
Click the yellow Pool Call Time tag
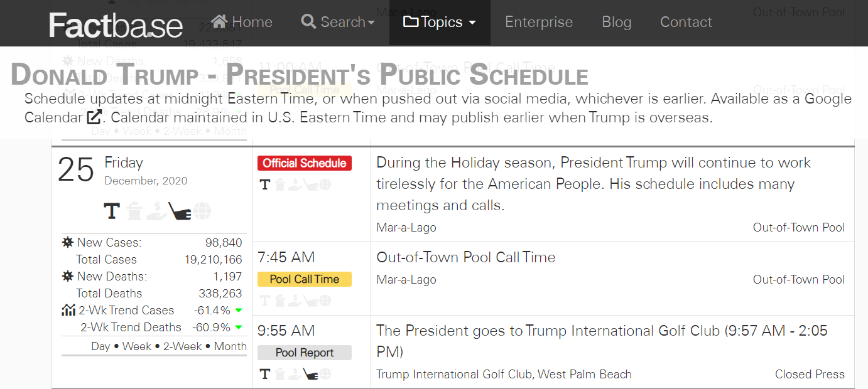[305, 280]
